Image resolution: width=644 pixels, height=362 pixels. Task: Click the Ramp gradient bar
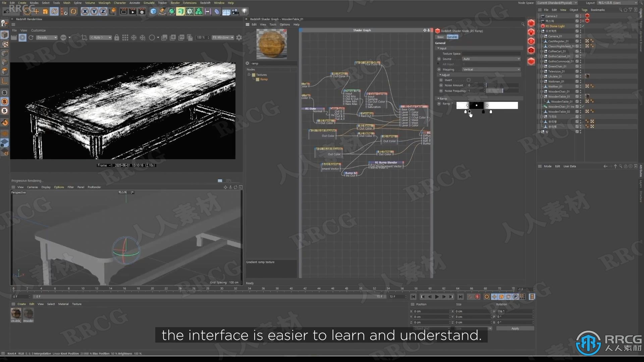[x=487, y=105]
